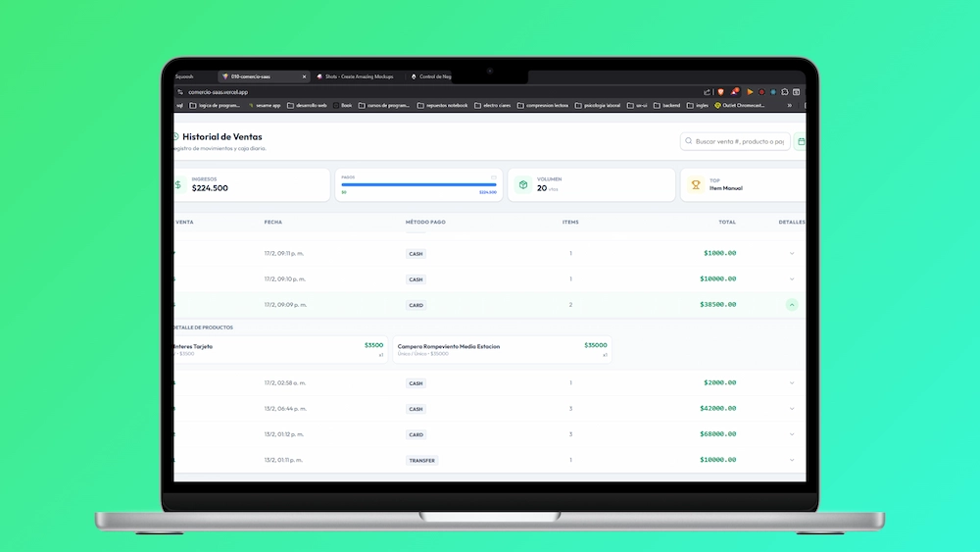Click the green dollar Ingresos icon
Image resolution: width=980 pixels, height=552 pixels.
[177, 184]
